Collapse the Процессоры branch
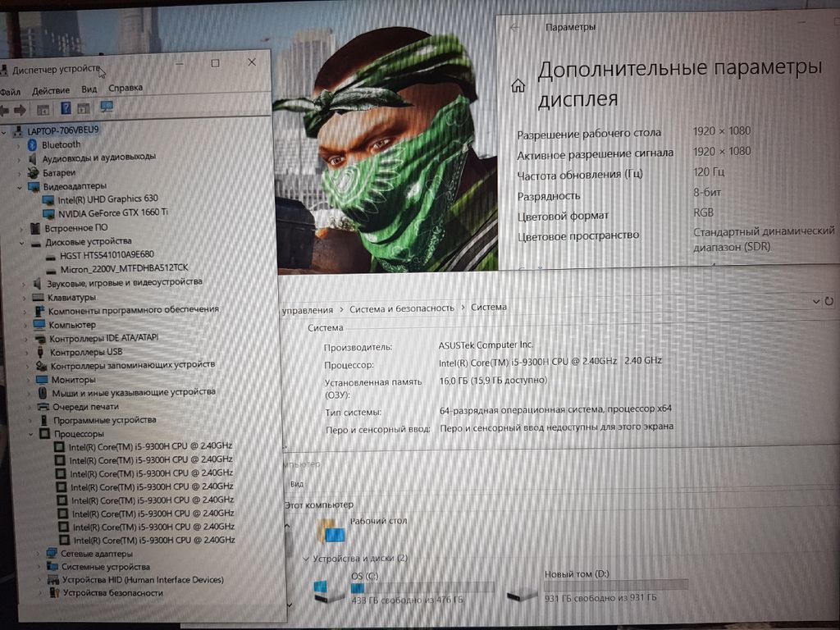 (x=30, y=434)
